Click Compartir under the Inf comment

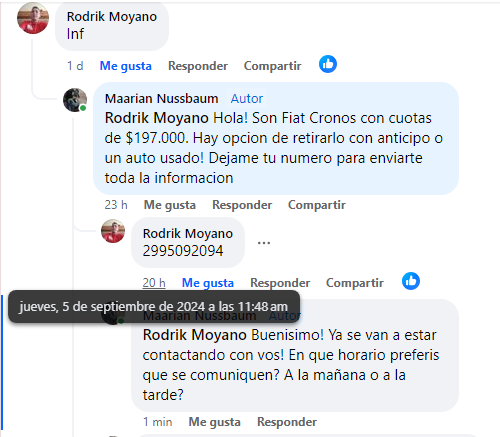tap(272, 66)
